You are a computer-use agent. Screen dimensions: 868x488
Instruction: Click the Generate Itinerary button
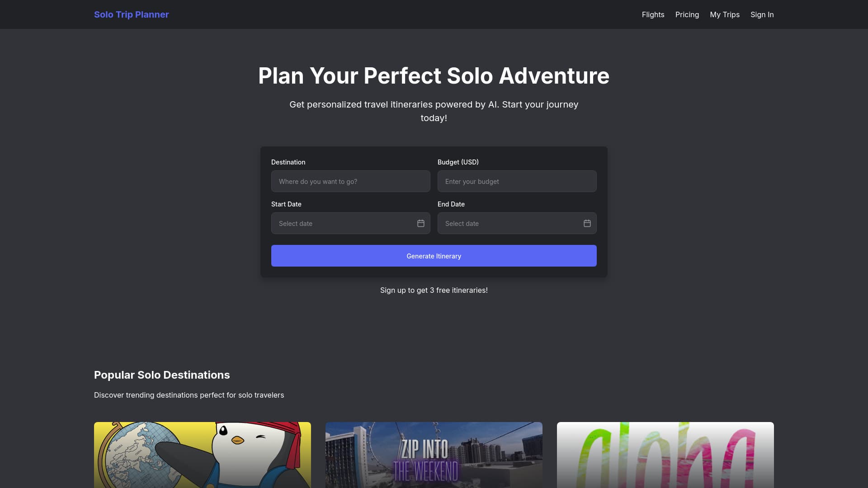(434, 256)
